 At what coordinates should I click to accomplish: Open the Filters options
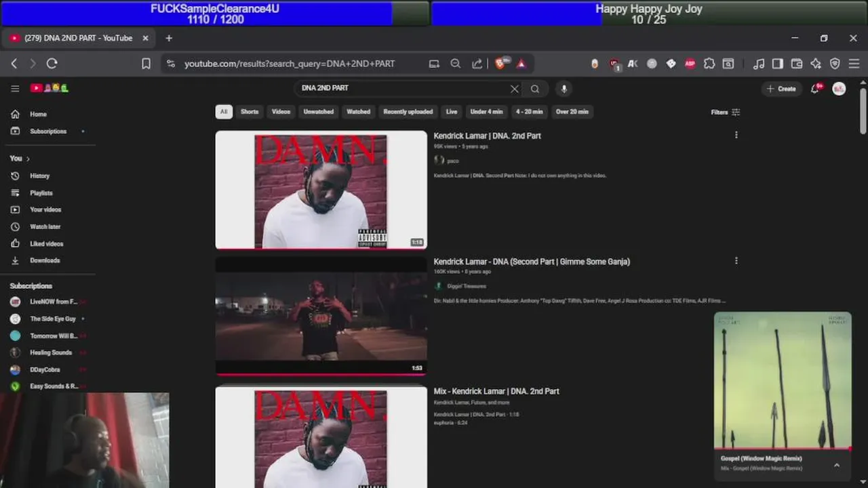(726, 113)
